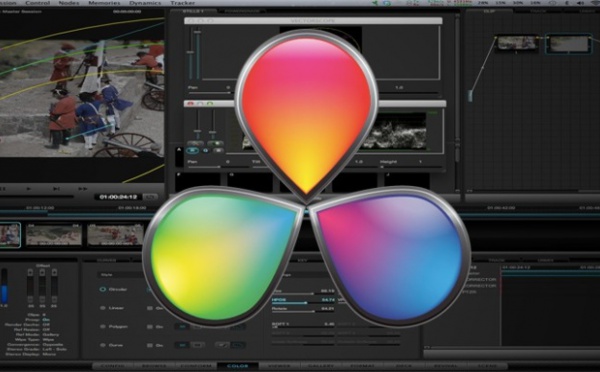This screenshot has width=600, height=372.
Task: Select the Linear window radio button
Action: [x=103, y=308]
